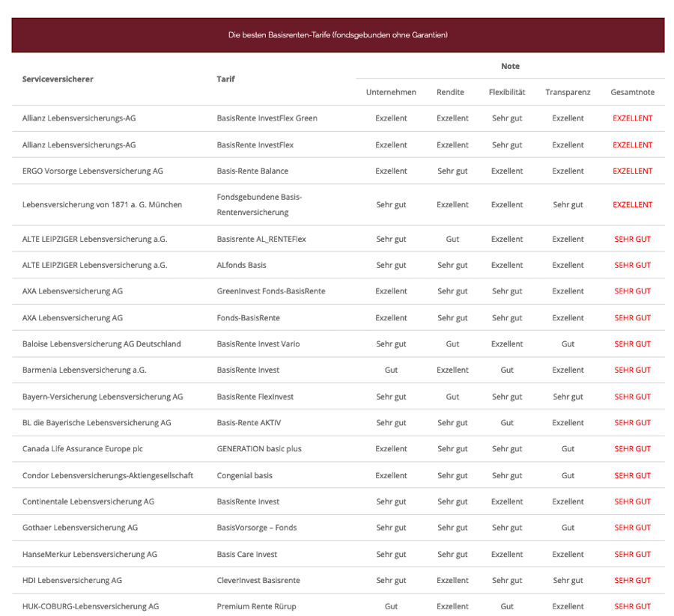Screen dimensions: 674x616
Task: Select insurer "Continentale Lebensversicherung AG"
Action: (88, 501)
